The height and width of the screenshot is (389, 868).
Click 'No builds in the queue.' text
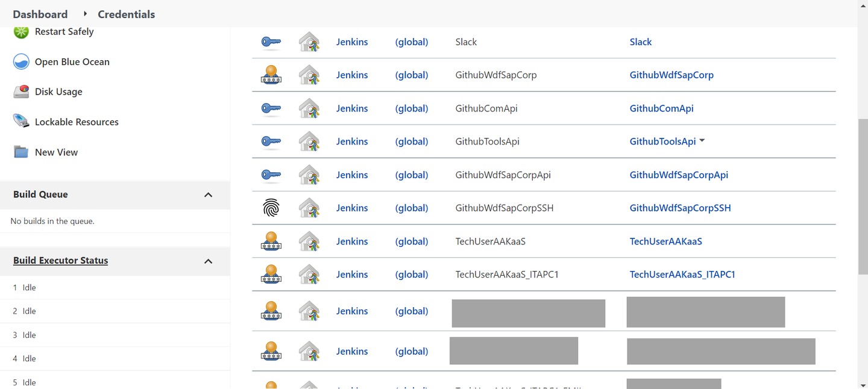click(x=52, y=221)
